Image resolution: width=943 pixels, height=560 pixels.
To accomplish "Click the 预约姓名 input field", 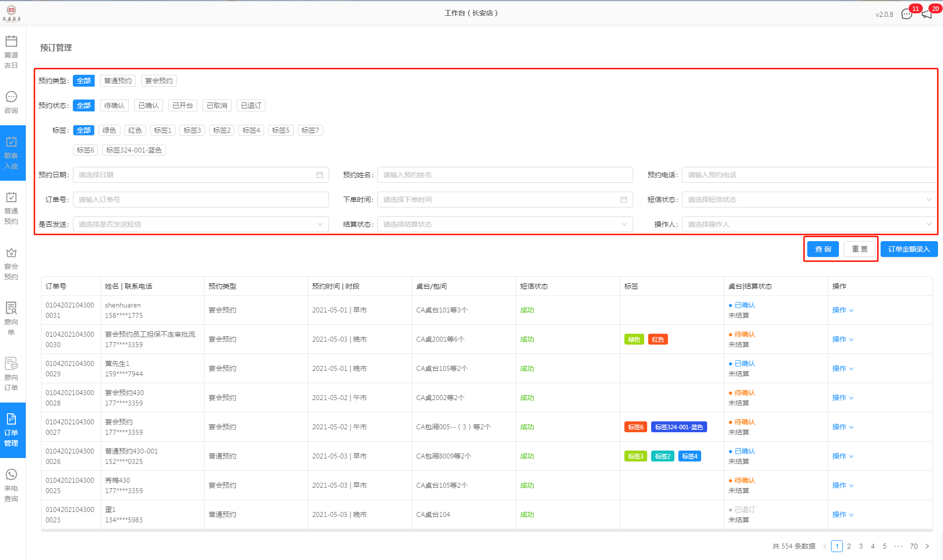I will click(505, 175).
